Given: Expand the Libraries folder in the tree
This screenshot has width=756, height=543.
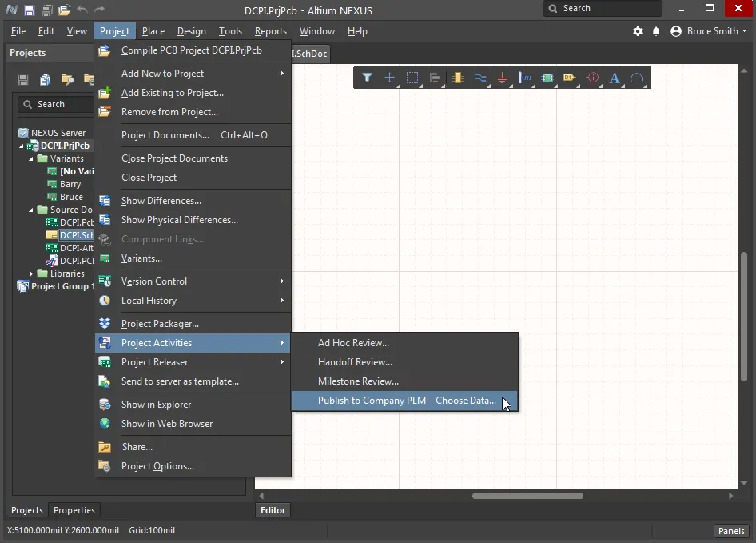Looking at the screenshot, I should [x=31, y=273].
